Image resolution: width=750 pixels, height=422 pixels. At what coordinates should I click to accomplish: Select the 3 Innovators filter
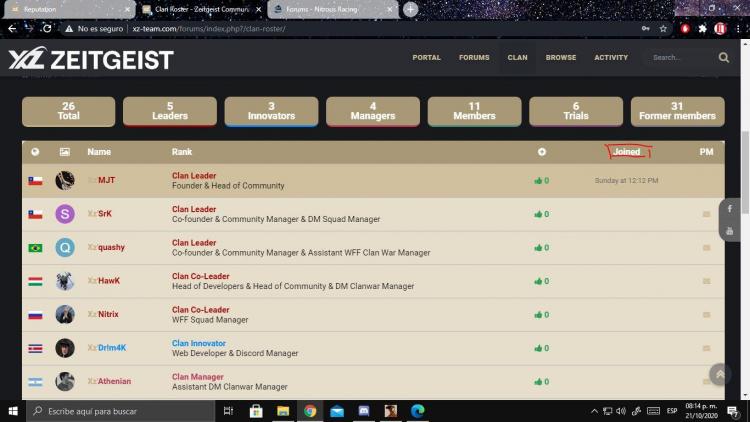pos(271,111)
